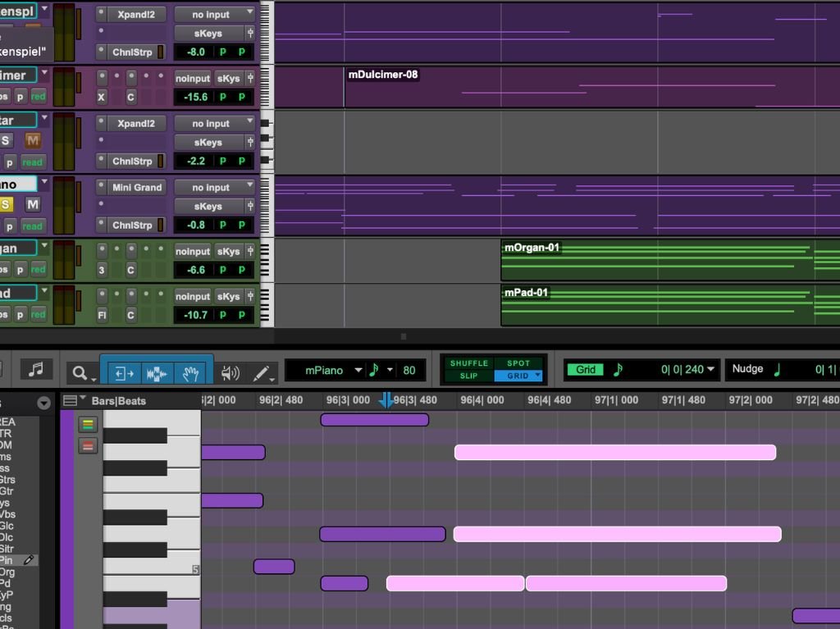
Task: Click the green lines icon beside piano keyboard
Action: coord(89,425)
